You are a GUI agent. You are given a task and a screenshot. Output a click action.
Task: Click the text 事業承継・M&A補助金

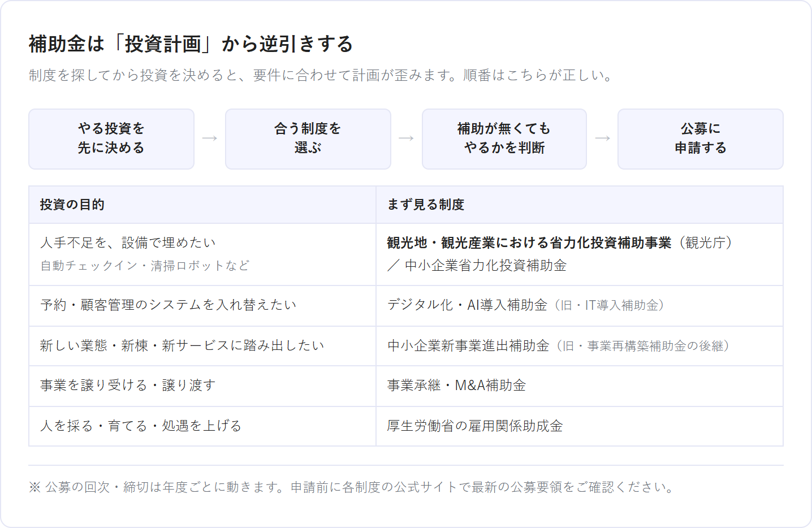pos(457,386)
